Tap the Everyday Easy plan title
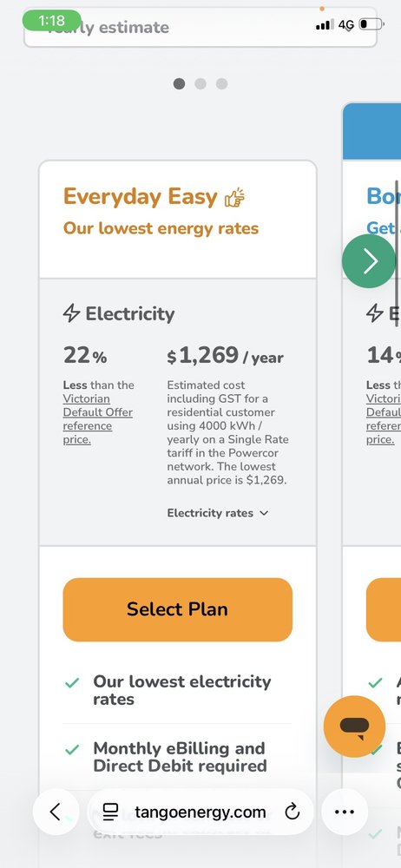Viewport: 401px width, 868px height. [x=140, y=196]
